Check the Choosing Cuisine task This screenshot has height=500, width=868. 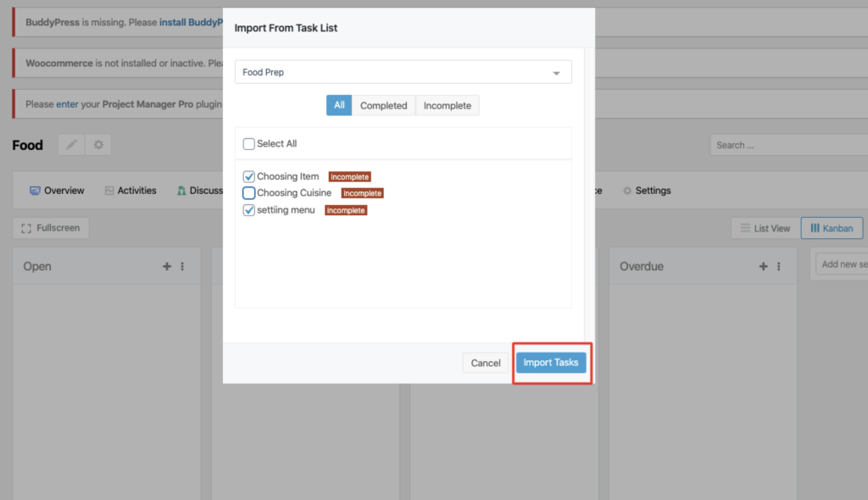pos(248,192)
